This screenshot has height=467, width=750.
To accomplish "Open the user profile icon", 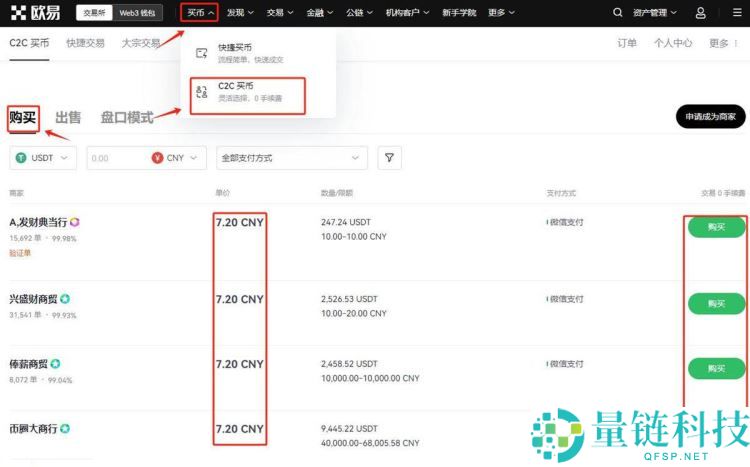I will click(x=700, y=13).
